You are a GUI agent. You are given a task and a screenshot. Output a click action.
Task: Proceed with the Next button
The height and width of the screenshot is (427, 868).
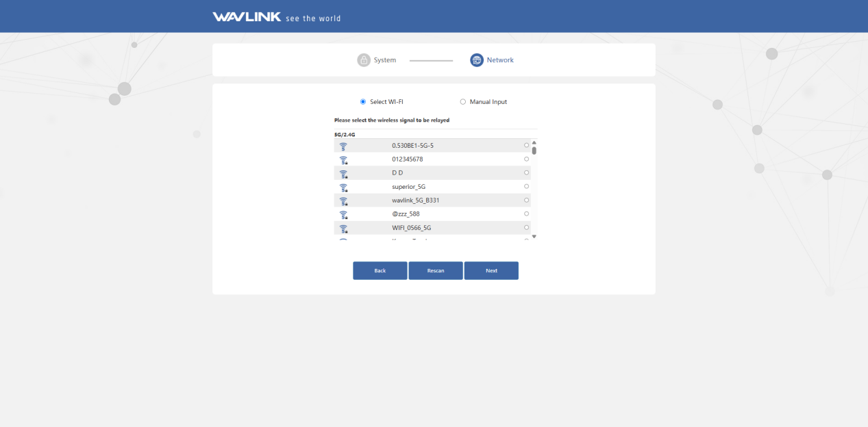[x=491, y=271]
